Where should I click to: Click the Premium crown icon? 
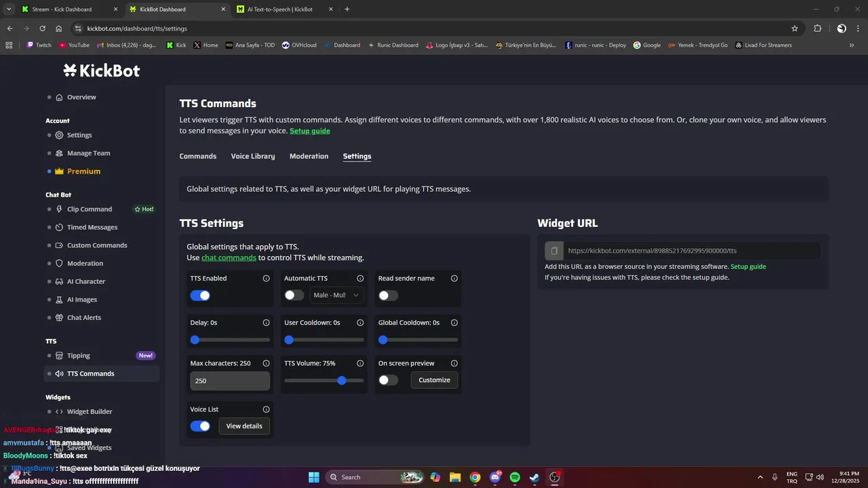coord(60,171)
